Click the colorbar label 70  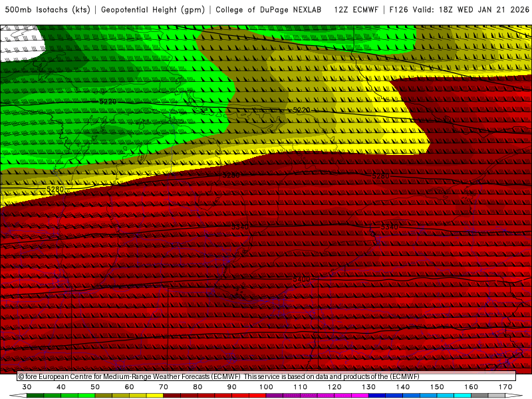point(164,387)
